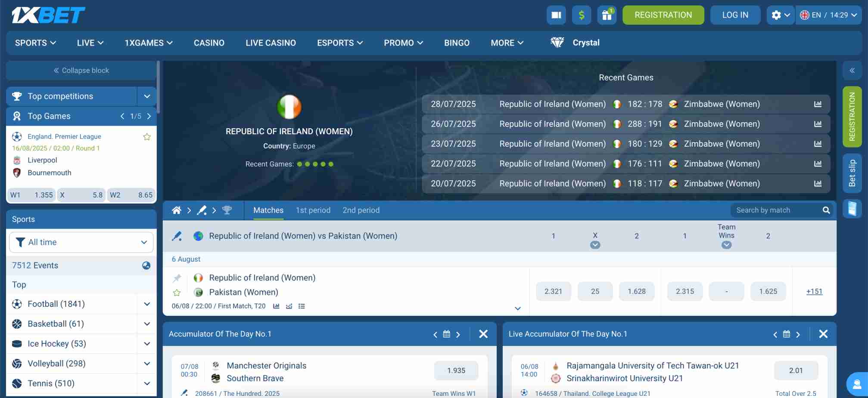
Task: Expand the Ice Hockey (53) chevron
Action: tap(147, 344)
